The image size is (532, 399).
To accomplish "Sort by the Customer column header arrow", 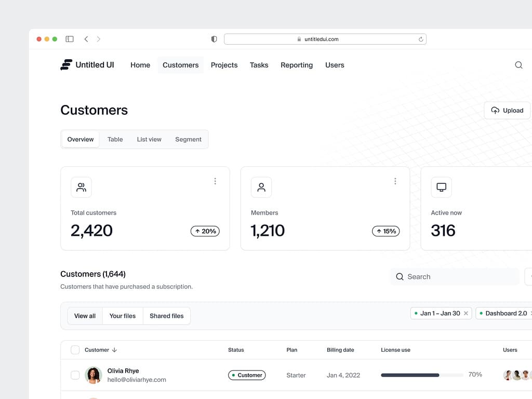I will (115, 350).
